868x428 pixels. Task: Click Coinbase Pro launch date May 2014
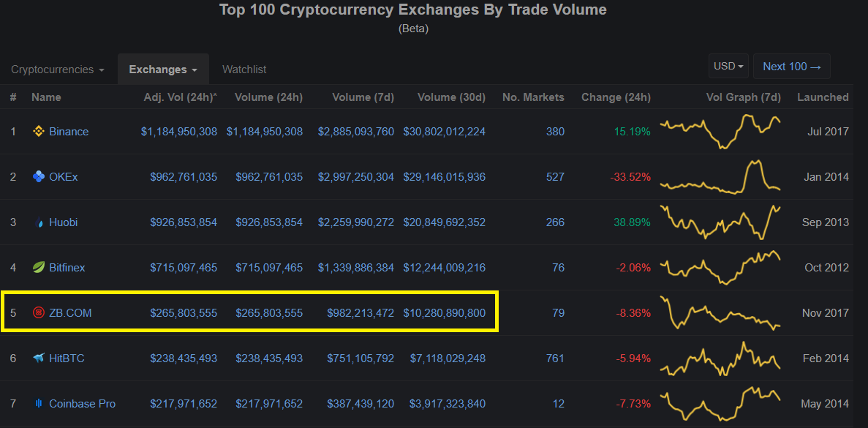tap(825, 404)
